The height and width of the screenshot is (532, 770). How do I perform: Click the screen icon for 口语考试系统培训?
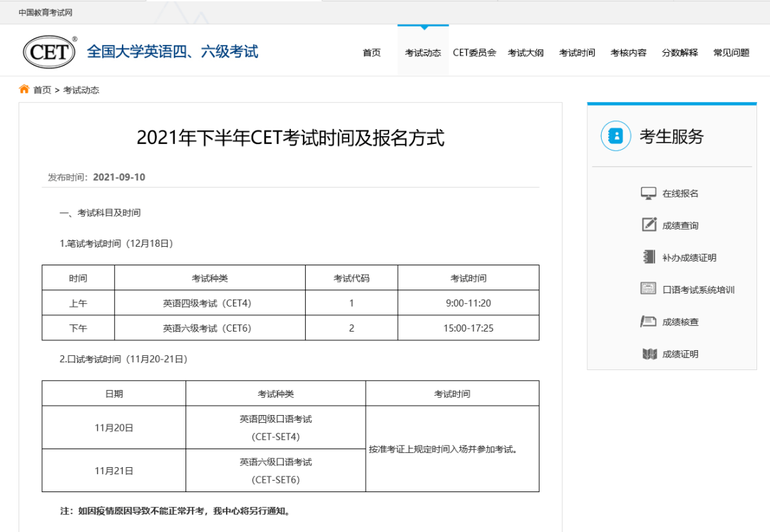(648, 289)
